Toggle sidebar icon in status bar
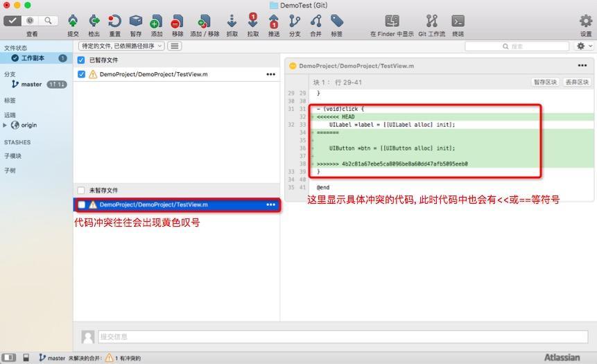 pos(9,358)
